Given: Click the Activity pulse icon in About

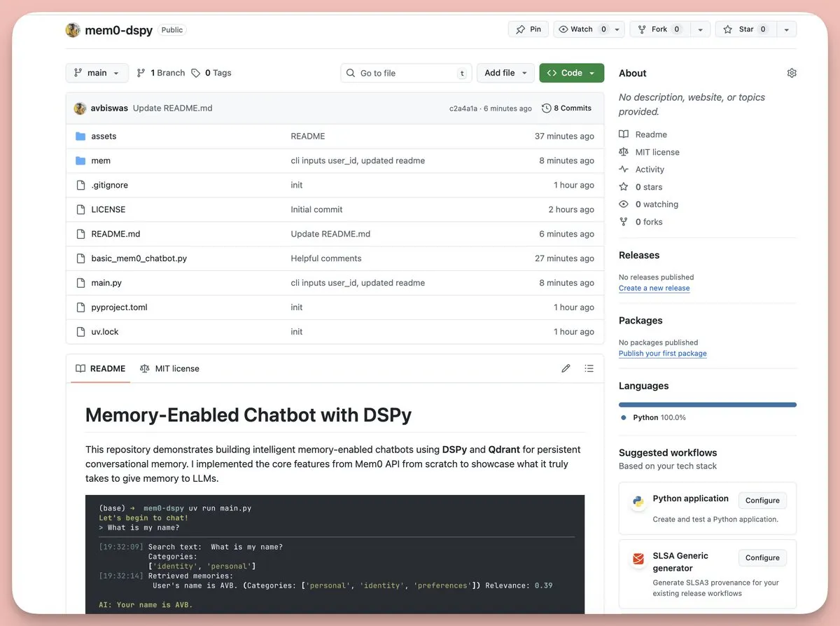Looking at the screenshot, I should point(624,169).
